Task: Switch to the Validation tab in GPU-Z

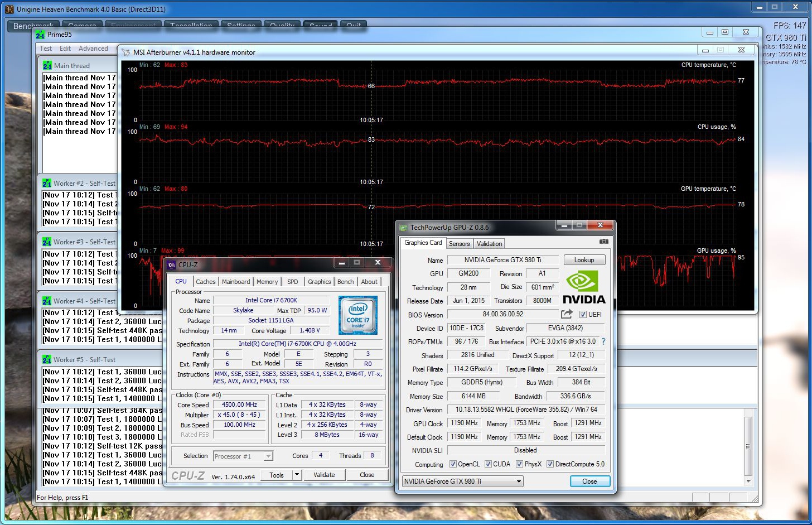Action: pos(489,244)
